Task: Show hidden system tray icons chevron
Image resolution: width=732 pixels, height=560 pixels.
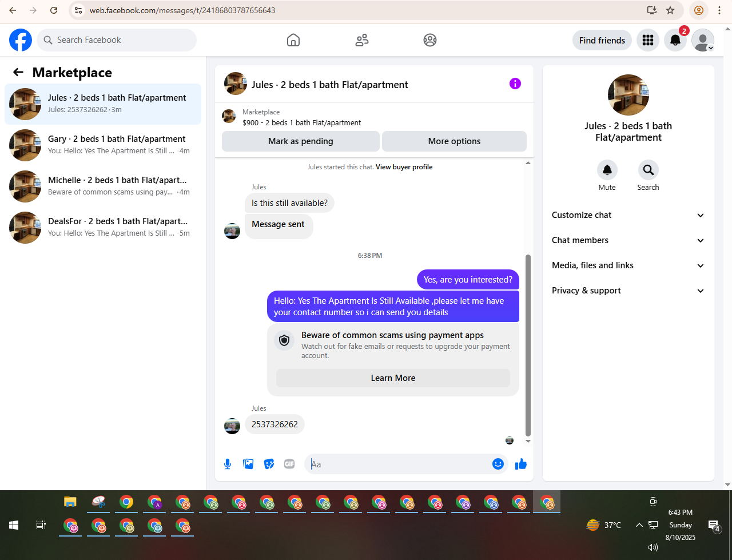Action: pyautogui.click(x=639, y=525)
